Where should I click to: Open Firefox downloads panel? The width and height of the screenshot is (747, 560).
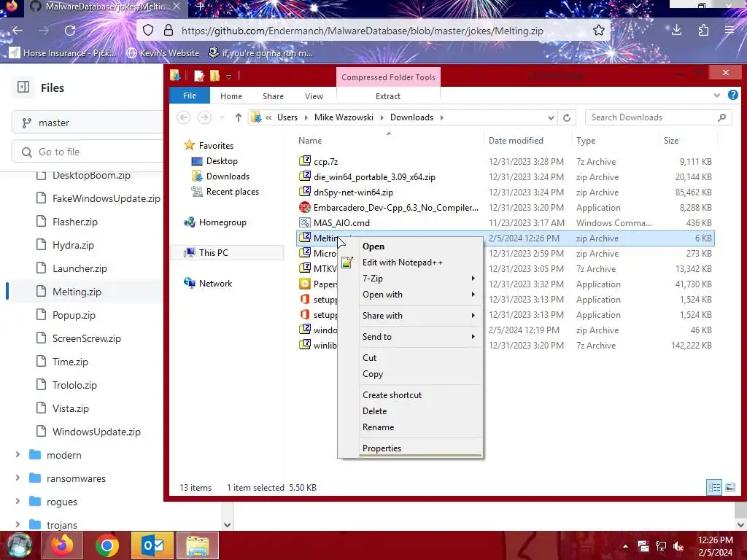pyautogui.click(x=676, y=31)
